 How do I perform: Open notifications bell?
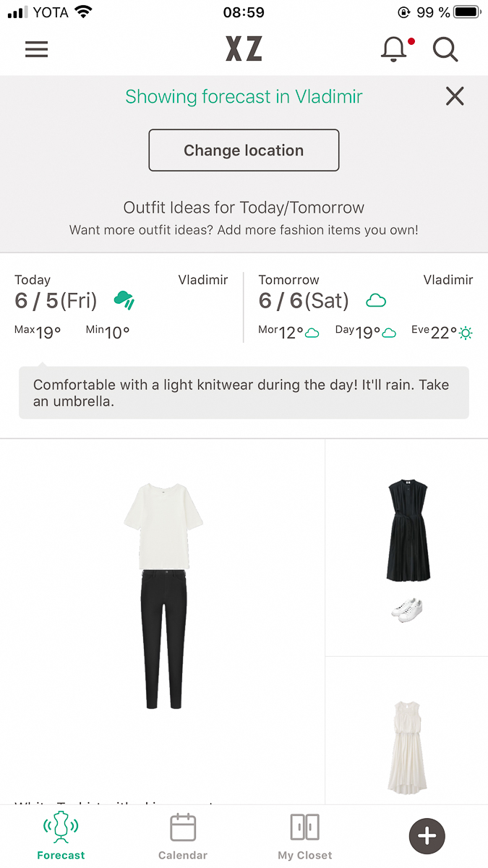pos(394,49)
